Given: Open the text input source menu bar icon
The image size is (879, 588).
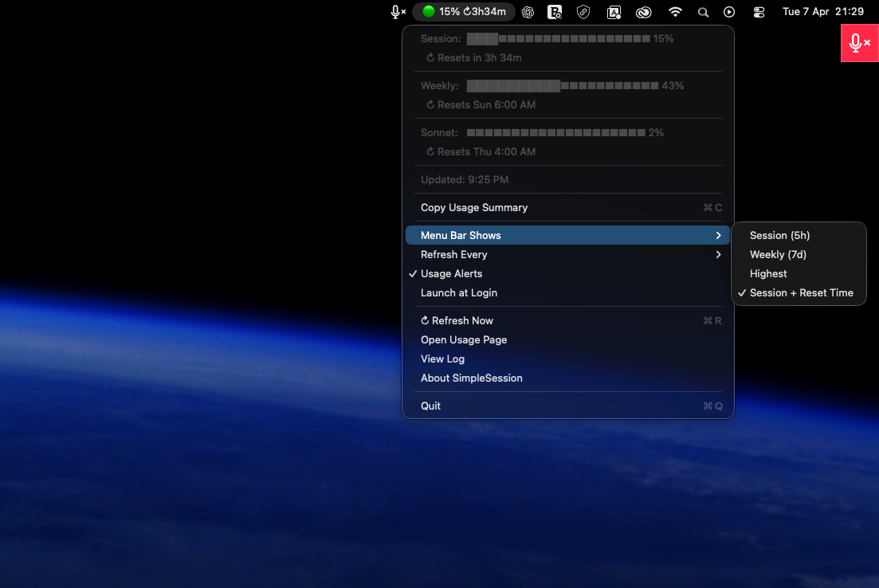Looking at the screenshot, I should point(614,12).
